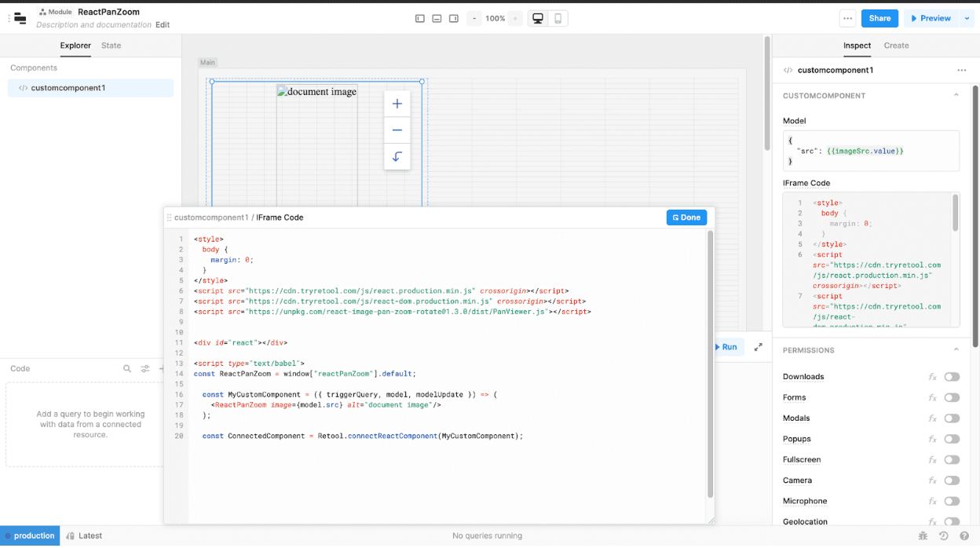Enable the Downloads permission toggle

click(952, 377)
